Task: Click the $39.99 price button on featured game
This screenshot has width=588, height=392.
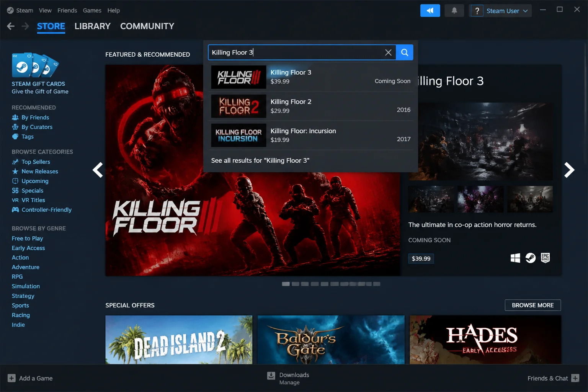Action: 421,259
